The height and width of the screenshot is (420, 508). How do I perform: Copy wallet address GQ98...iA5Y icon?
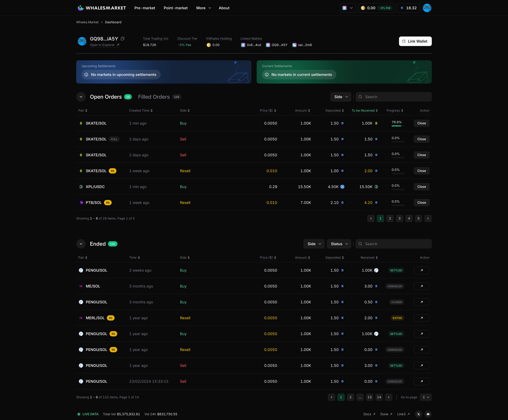[x=123, y=39]
